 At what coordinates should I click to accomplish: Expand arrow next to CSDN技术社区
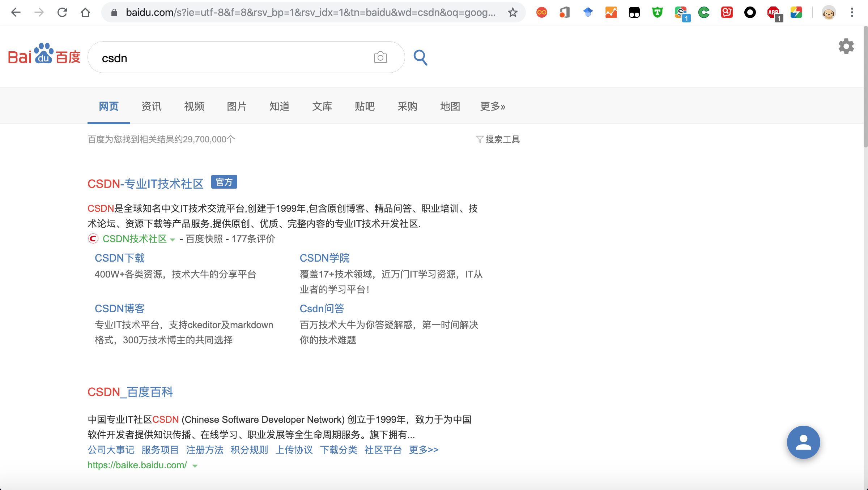[x=173, y=240]
